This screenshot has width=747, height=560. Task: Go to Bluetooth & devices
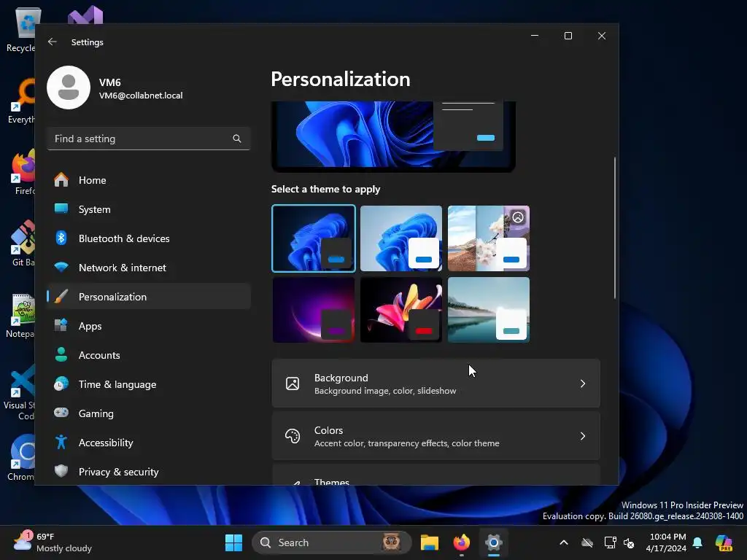[149, 238]
